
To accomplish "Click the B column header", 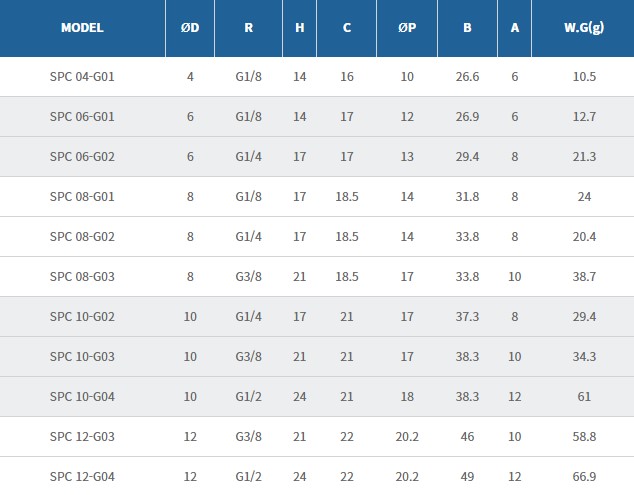I will pos(467,28).
